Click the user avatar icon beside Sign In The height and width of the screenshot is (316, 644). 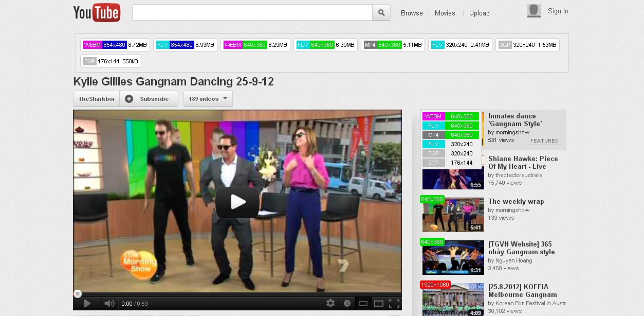click(534, 11)
